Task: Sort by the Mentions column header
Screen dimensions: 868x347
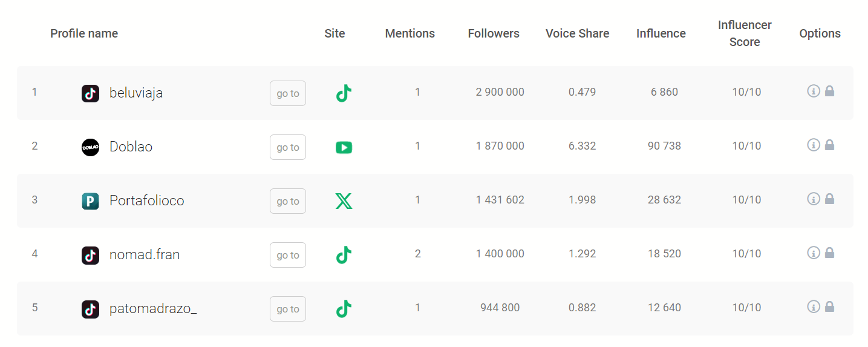Action: tap(410, 33)
